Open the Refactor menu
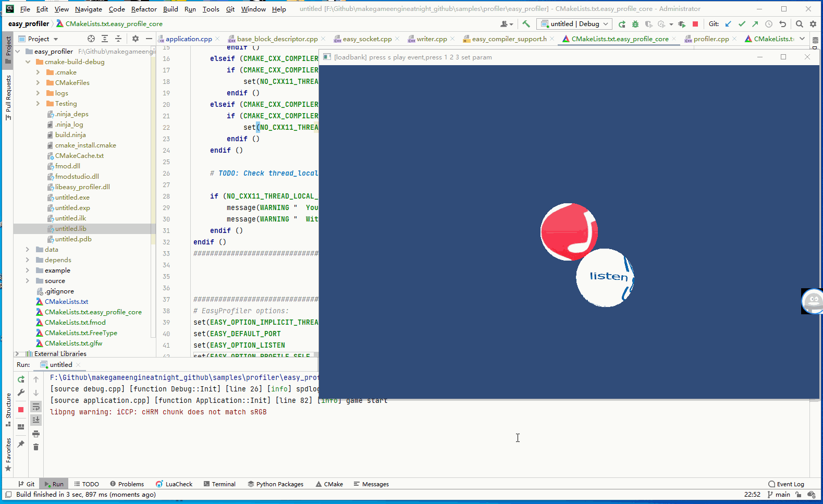The image size is (823, 504). tap(144, 9)
